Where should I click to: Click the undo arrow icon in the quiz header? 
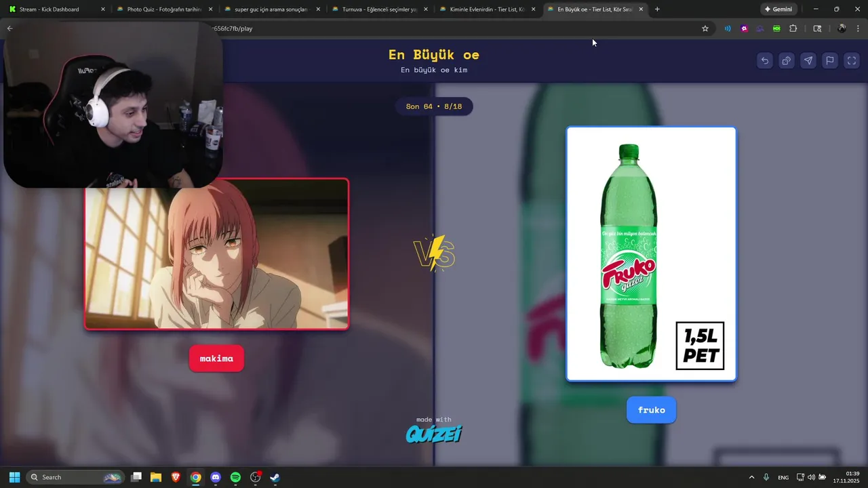(765, 61)
